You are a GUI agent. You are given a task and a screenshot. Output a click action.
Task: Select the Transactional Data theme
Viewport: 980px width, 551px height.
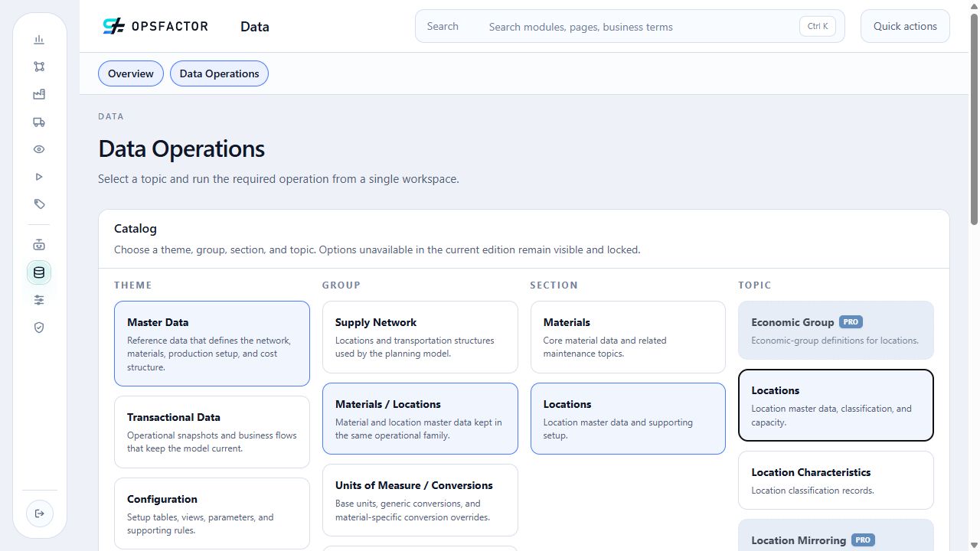[x=212, y=432]
